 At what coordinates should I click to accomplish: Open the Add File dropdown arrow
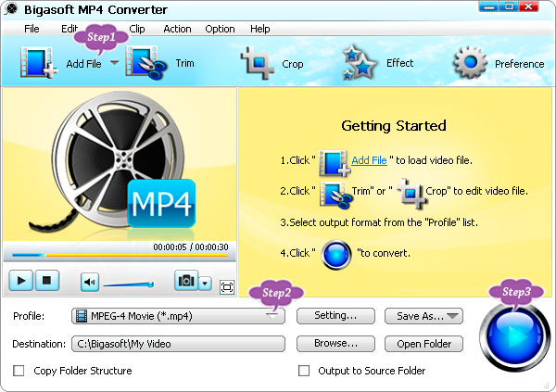tap(114, 63)
